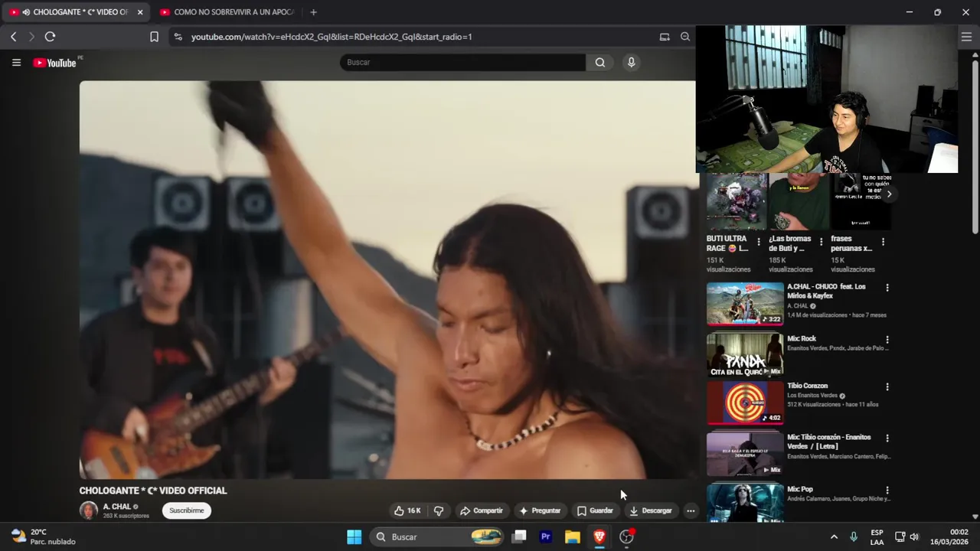The image size is (980, 551).
Task: Click the YouTube page vertical scrollbar
Action: pyautogui.click(x=975, y=145)
